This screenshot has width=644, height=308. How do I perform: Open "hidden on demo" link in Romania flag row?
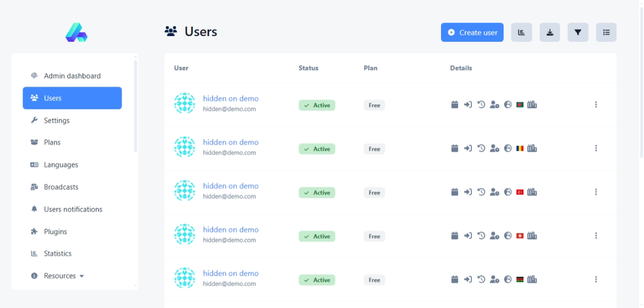[231, 142]
